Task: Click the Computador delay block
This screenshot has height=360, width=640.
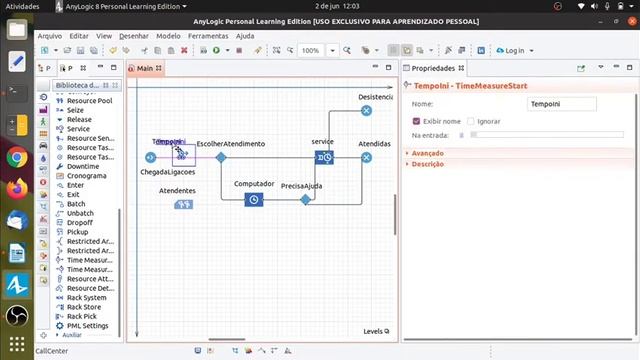Action: [x=253, y=200]
